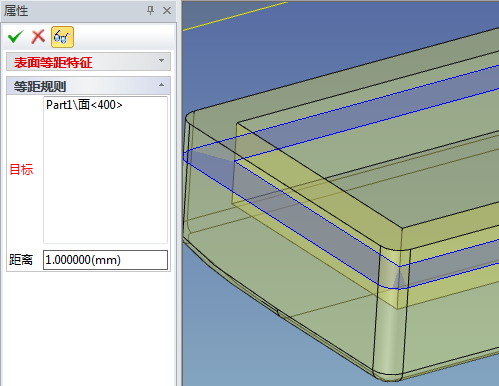Click the 距离 label beside the input
499x386 pixels.
point(21,260)
